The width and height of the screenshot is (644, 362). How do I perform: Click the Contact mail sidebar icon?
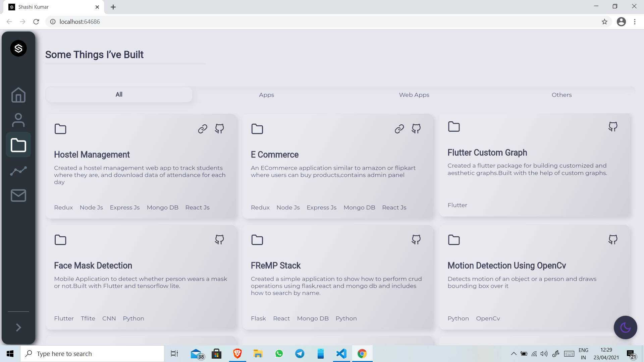coord(18,195)
